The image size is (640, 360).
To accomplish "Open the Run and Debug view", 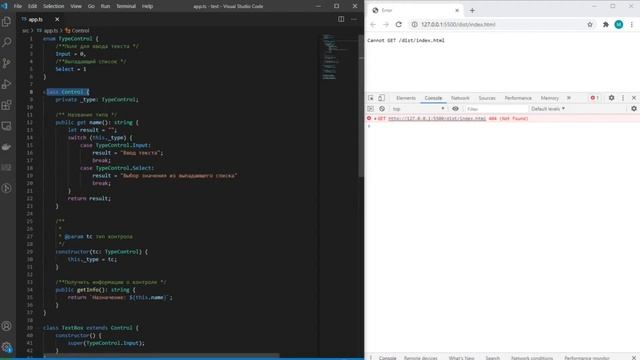I will pos(7,84).
